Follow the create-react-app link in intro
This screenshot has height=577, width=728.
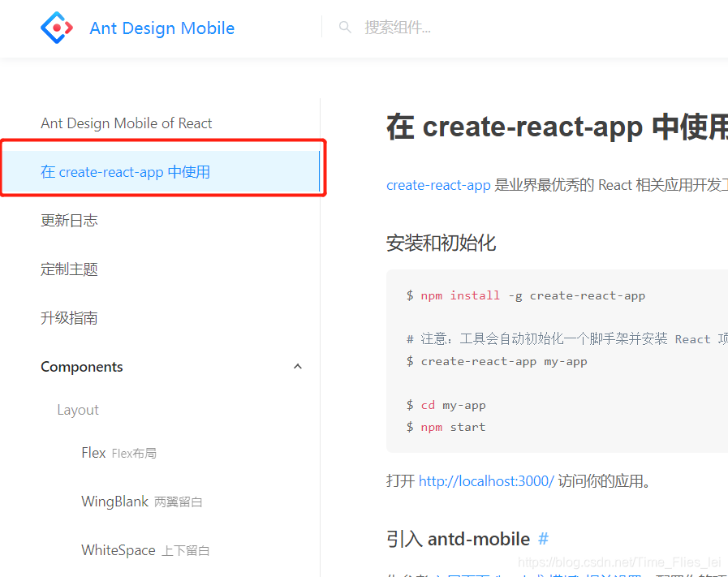point(438,185)
